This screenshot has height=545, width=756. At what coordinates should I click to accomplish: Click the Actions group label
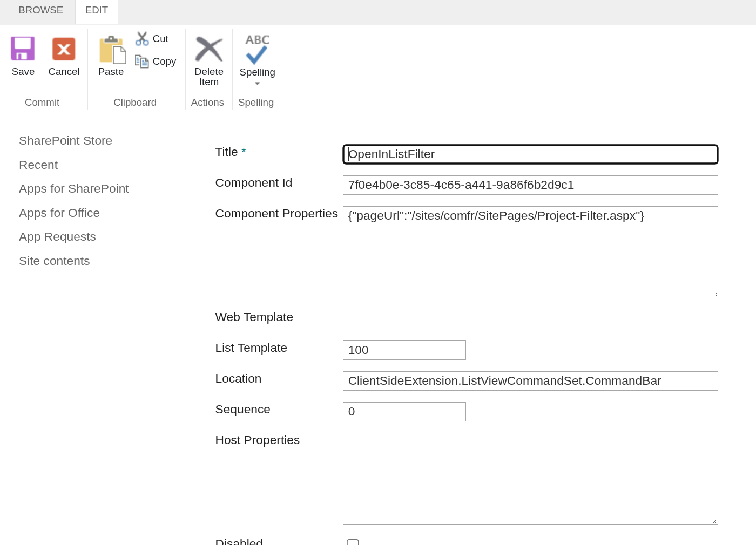pyautogui.click(x=207, y=103)
